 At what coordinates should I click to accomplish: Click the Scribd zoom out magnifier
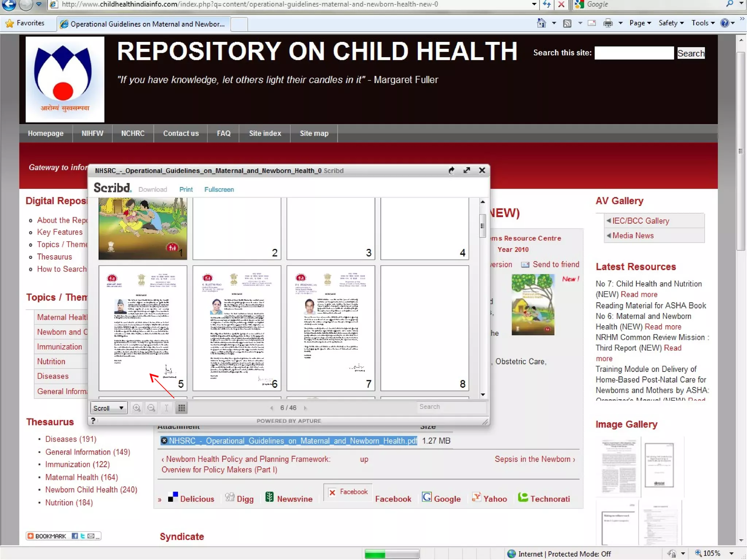[x=151, y=408]
